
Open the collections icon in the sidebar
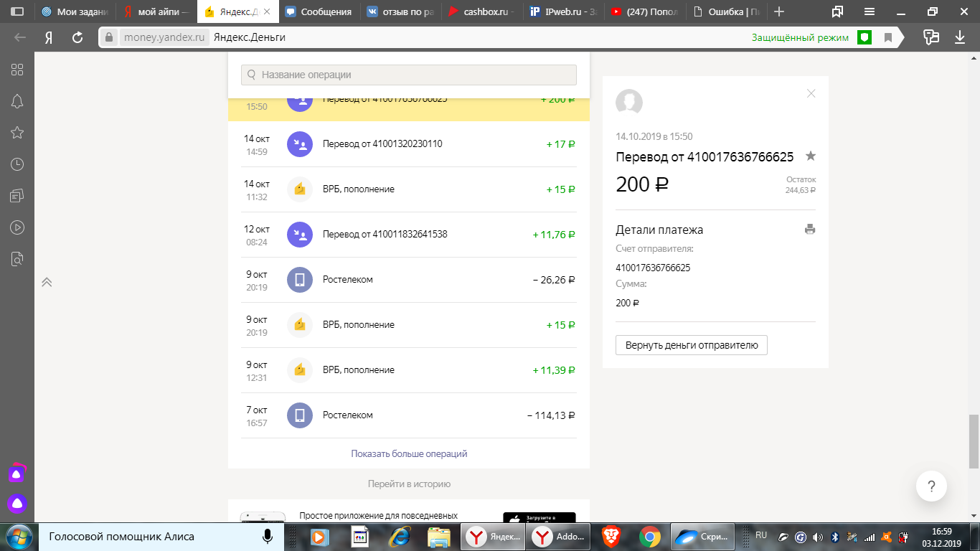pos(17,196)
